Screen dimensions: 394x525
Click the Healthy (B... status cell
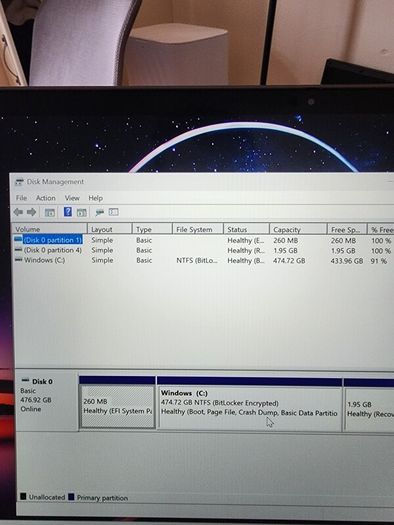coord(246,260)
